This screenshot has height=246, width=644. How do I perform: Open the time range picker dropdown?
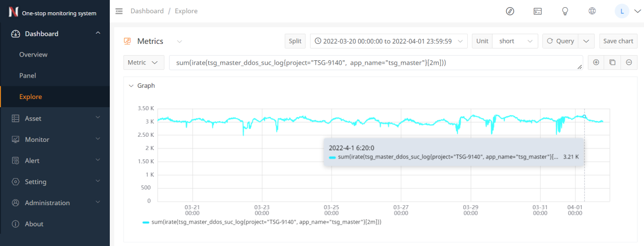(388, 41)
